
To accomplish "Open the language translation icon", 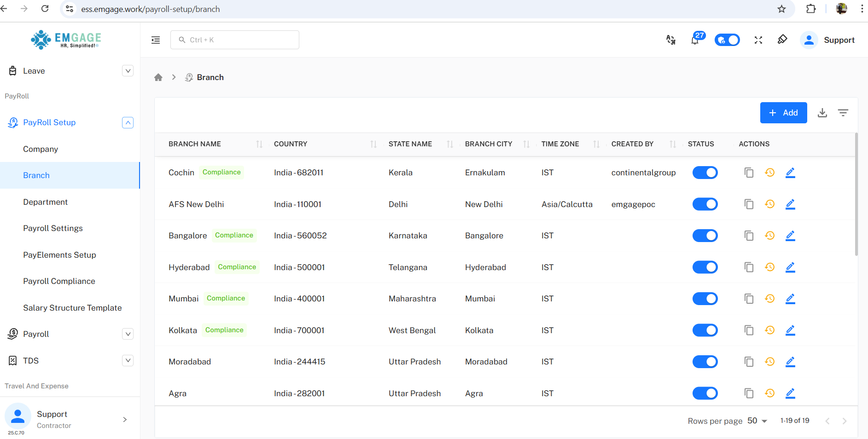I will [x=671, y=40].
